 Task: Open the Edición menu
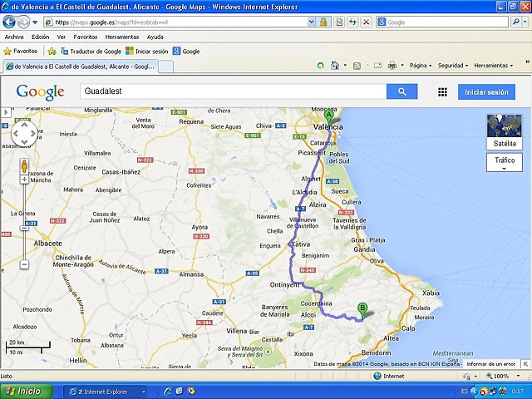pyautogui.click(x=41, y=37)
